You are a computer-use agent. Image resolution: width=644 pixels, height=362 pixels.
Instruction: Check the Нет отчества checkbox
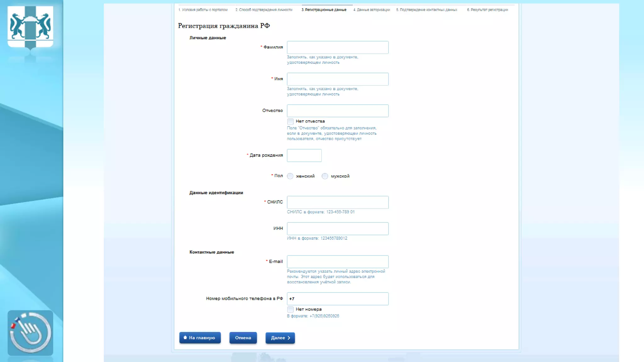[x=290, y=122]
